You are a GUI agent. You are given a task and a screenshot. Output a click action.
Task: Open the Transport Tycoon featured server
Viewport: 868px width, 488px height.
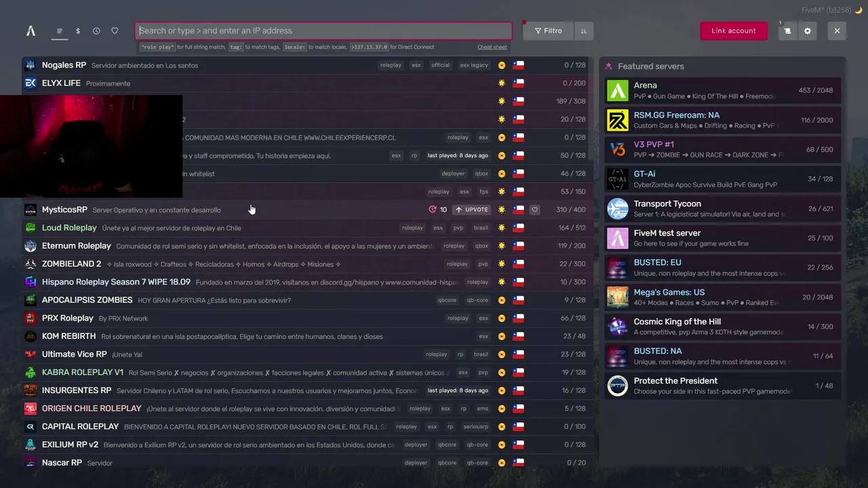723,209
